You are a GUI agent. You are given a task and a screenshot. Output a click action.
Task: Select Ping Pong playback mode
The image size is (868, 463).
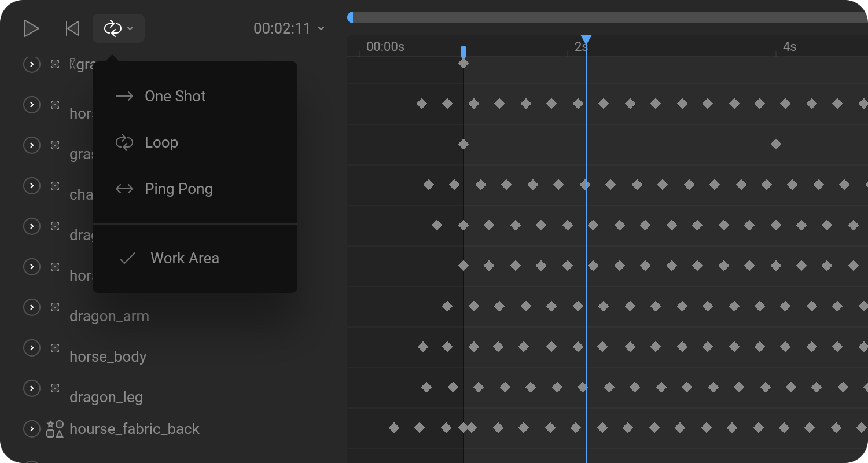(178, 189)
